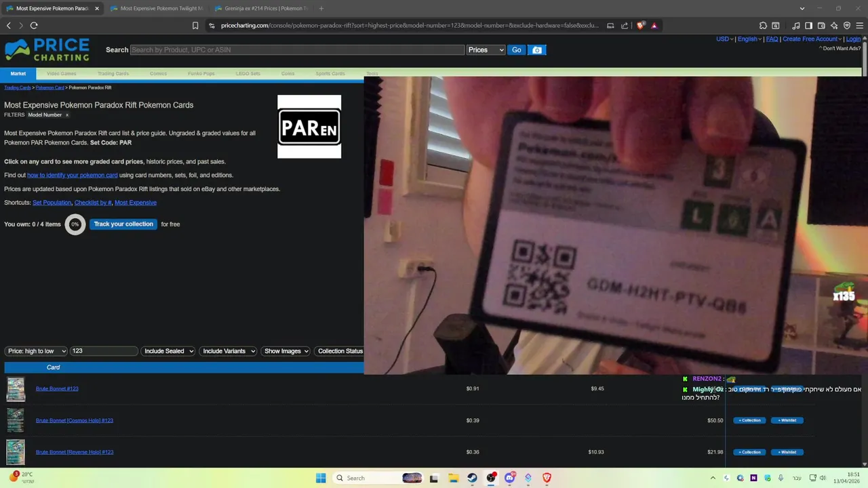Click the Brute Bonnet #123 thumbnail image
868x488 pixels.
click(16, 389)
